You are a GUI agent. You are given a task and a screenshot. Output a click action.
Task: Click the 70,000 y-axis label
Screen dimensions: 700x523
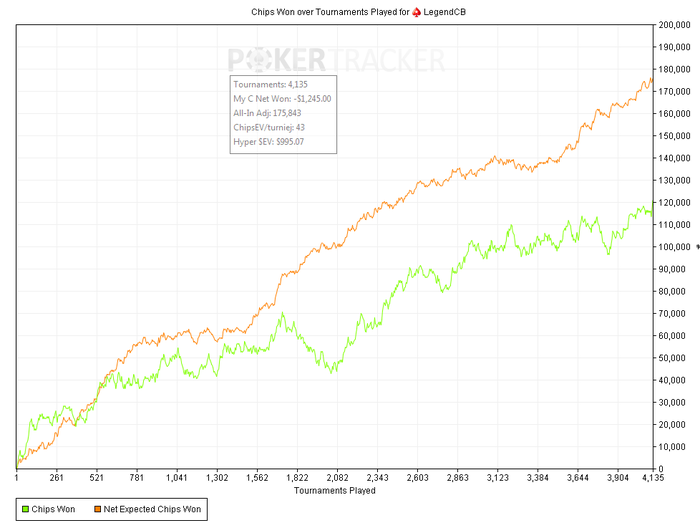[672, 313]
